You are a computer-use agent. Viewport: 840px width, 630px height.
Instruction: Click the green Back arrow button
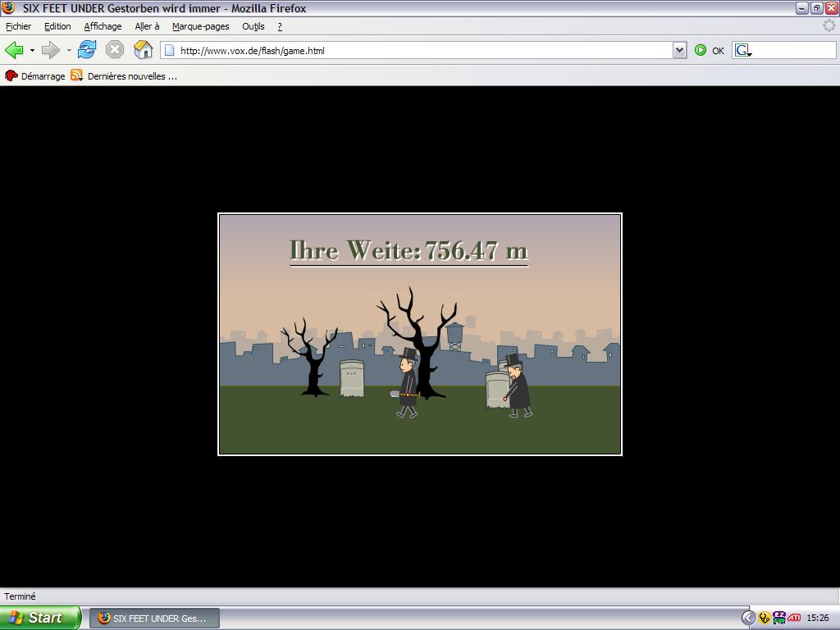[x=14, y=50]
